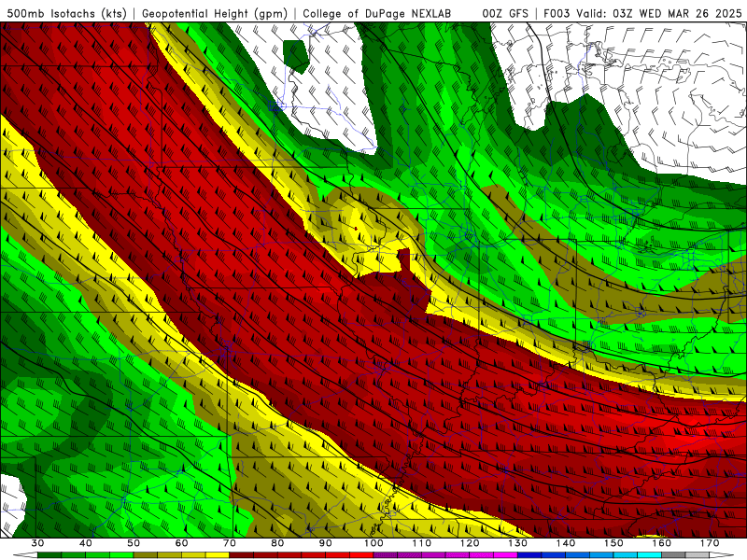Click the 70 value on the legend scale

tap(230, 543)
